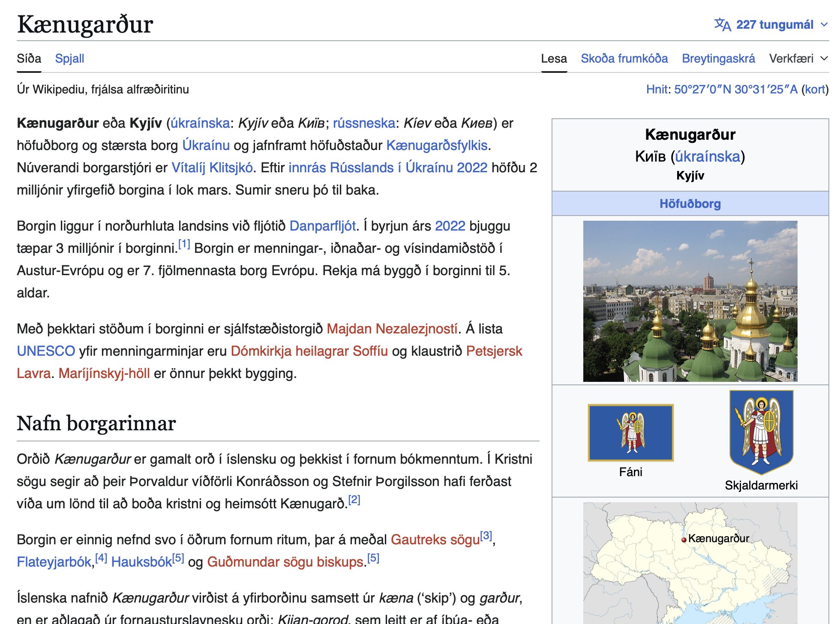The width and height of the screenshot is (840, 624).
Task: Open the Skoða frumkóða tab
Action: point(624,59)
